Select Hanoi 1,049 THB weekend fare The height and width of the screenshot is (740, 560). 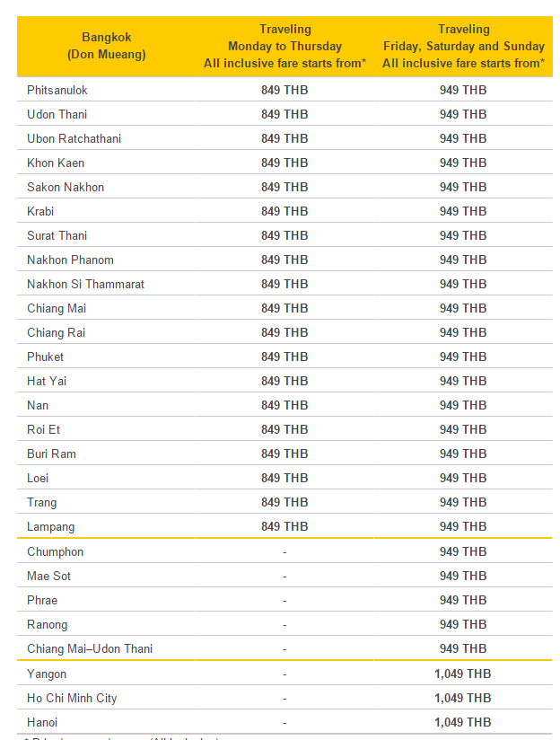pyautogui.click(x=463, y=722)
